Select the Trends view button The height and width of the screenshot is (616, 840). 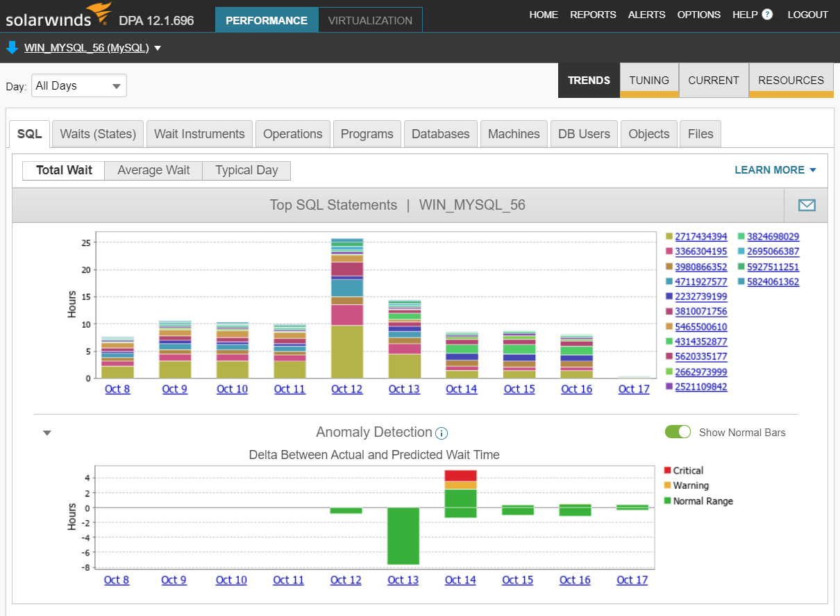click(x=589, y=81)
